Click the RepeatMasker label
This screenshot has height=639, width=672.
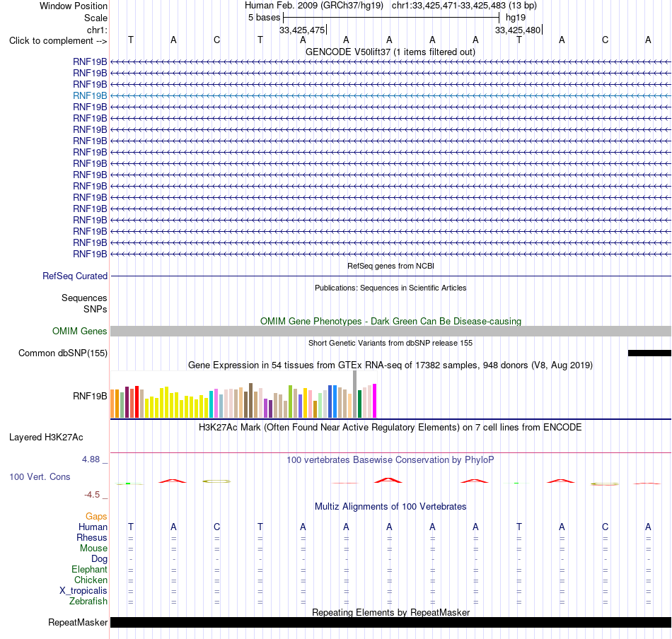78,622
